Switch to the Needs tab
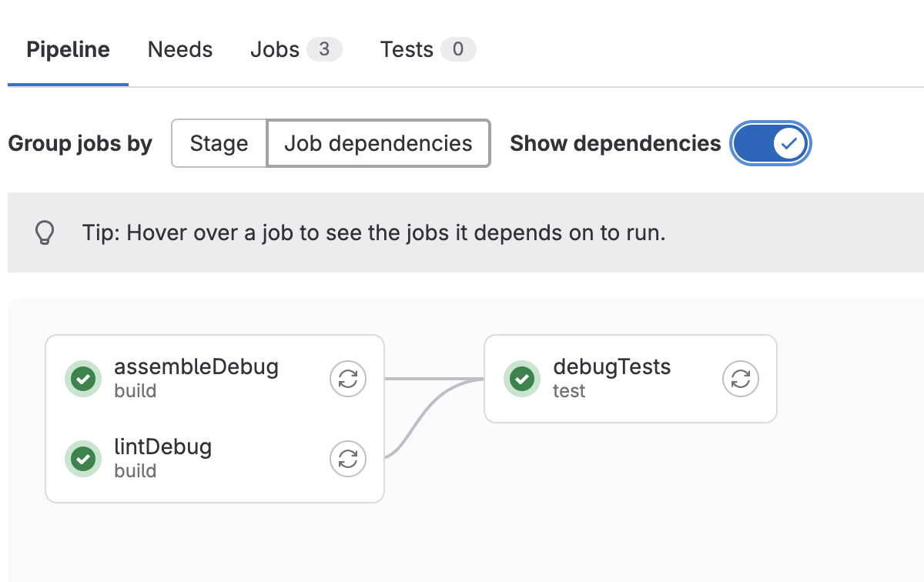This screenshot has height=582, width=924. point(180,50)
